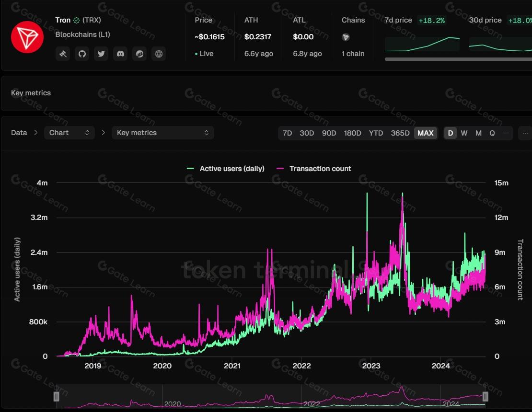
Task: Expand the Key metrics section header
Action: [x=31, y=93]
